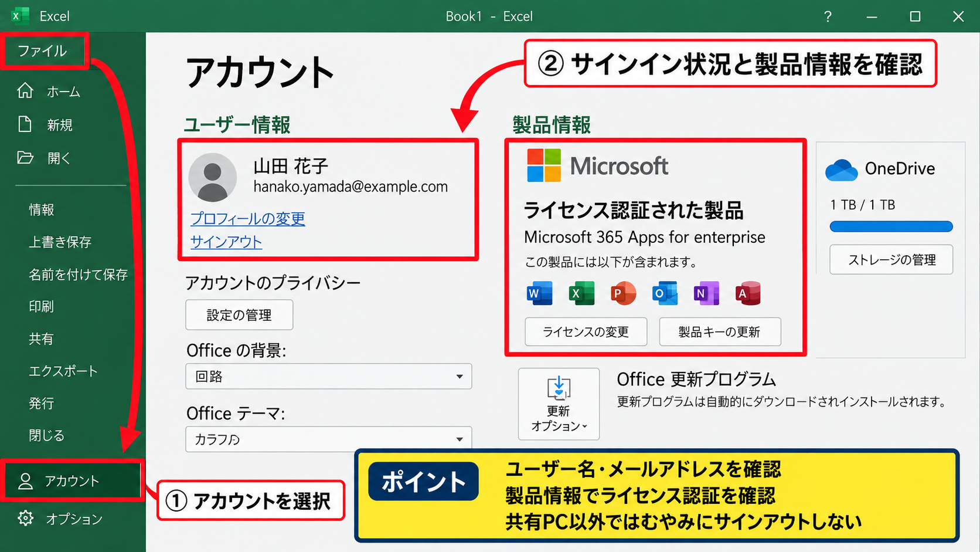
Task: Click the PowerPoint app icon
Action: pos(623,293)
